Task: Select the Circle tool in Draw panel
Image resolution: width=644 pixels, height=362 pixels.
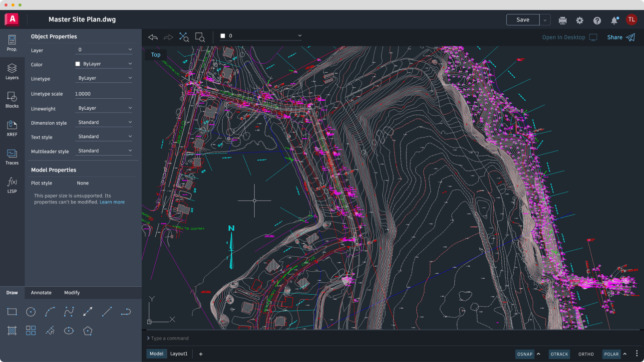Action: click(x=30, y=311)
